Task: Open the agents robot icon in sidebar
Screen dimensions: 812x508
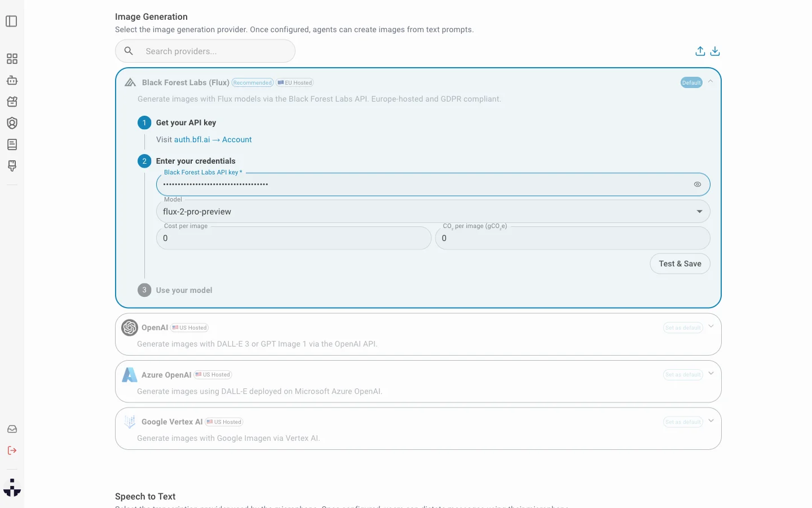Action: click(x=12, y=80)
